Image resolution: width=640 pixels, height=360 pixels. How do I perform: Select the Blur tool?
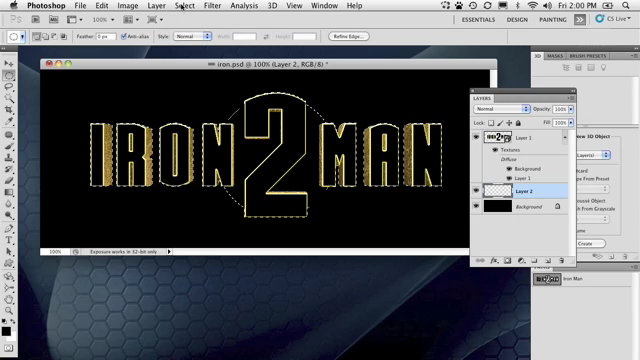coord(9,203)
